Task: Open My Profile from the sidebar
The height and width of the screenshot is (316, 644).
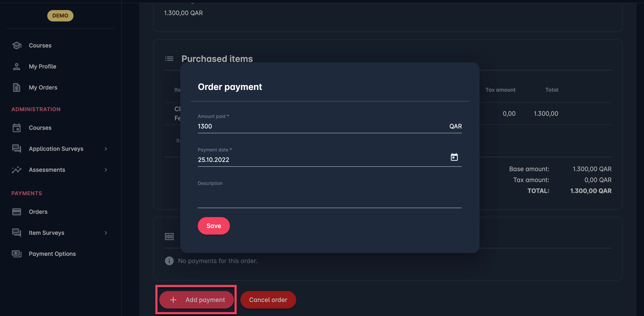Action: pos(42,67)
